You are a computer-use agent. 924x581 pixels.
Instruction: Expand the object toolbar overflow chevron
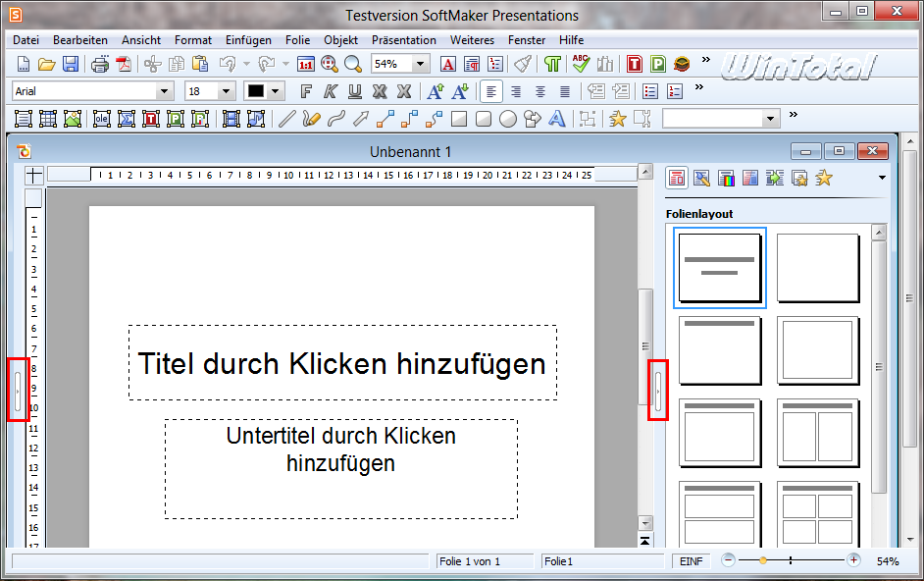pos(794,115)
